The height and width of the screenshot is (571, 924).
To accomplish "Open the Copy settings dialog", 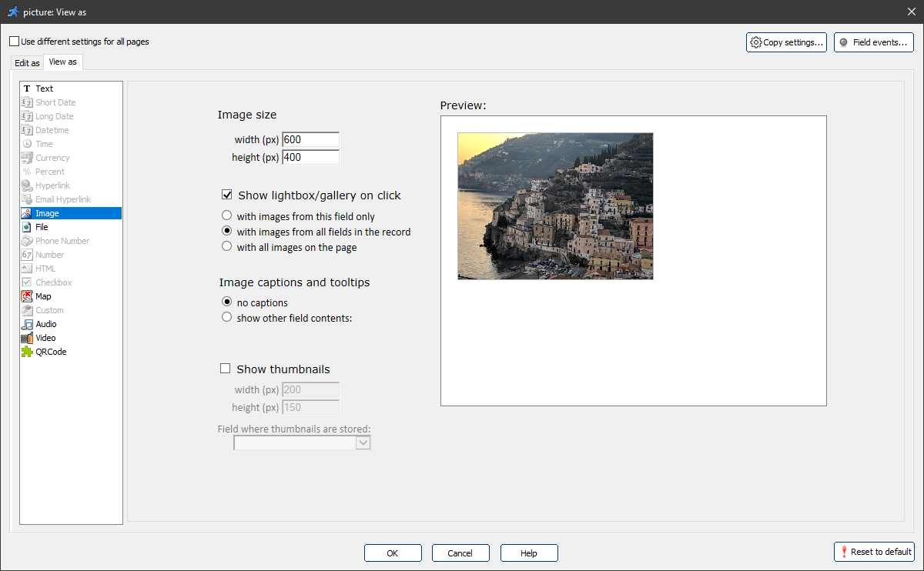I will [786, 42].
